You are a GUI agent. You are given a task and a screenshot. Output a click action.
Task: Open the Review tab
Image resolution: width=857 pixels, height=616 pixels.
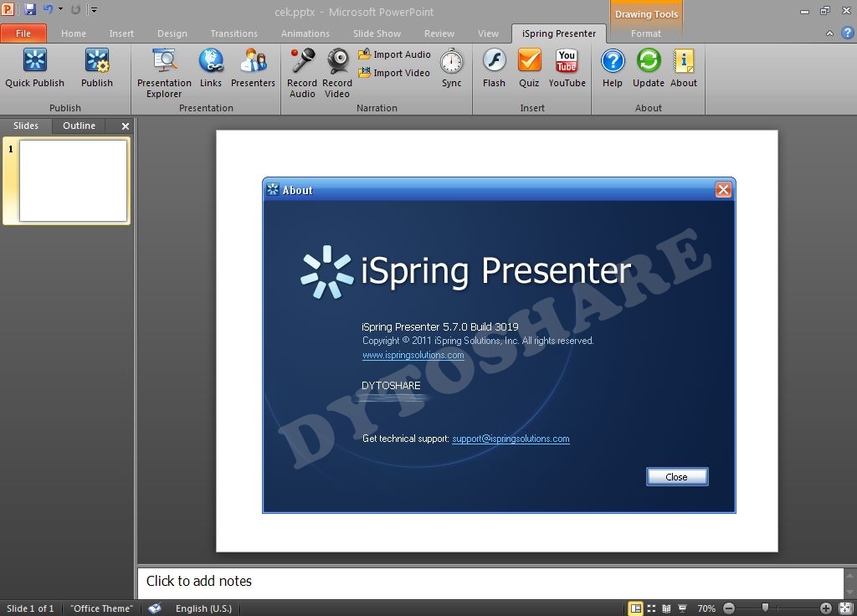[439, 33]
